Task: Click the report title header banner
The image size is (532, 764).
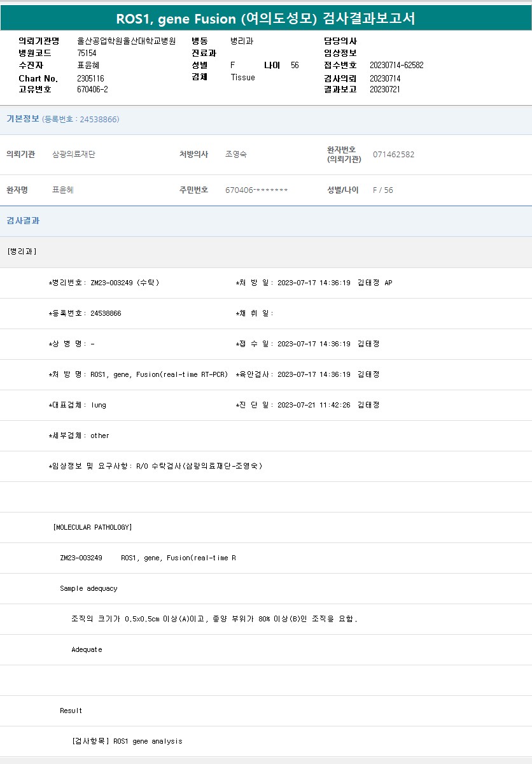Action: click(x=265, y=18)
